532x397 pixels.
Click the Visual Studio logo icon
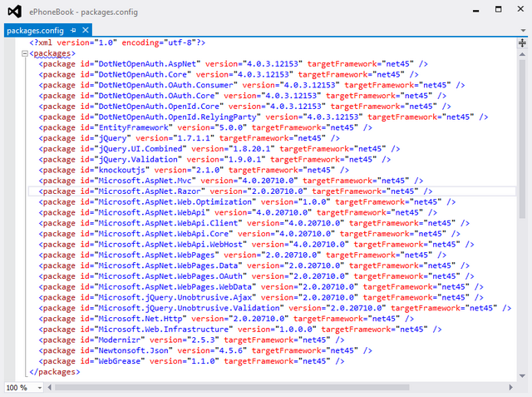tap(15, 12)
